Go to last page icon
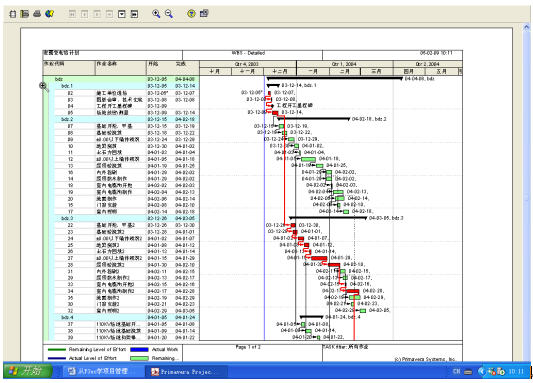Screen dimensions: 533x383 (134, 14)
